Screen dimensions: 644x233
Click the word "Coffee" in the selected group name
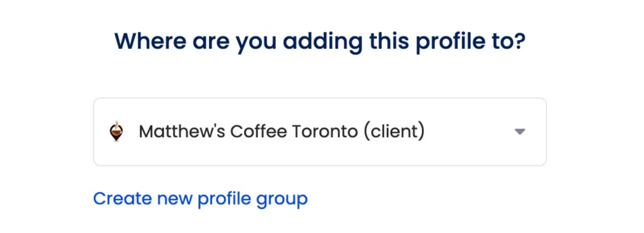click(258, 131)
